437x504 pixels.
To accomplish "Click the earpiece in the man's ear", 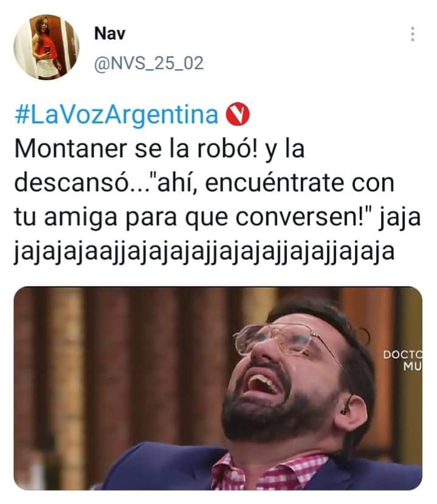I will (x=346, y=410).
